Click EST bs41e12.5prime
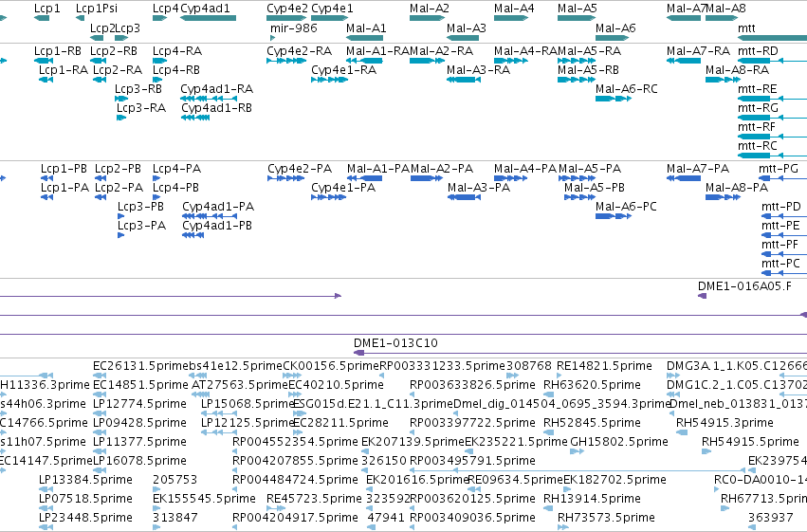 (x=236, y=366)
